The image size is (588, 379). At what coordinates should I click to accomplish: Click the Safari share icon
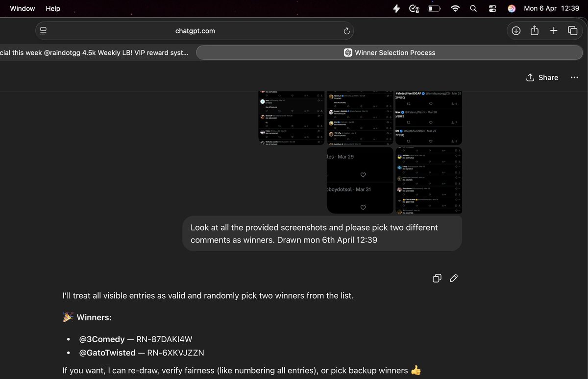535,31
